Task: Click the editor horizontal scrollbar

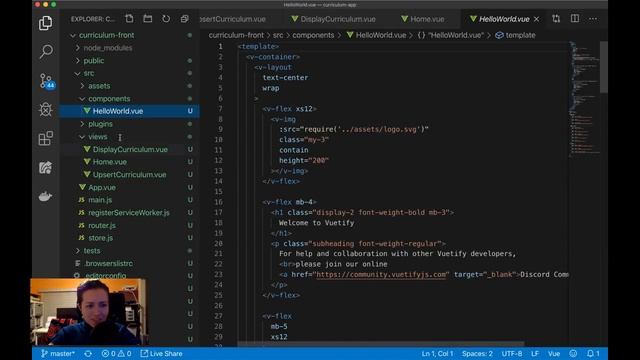Action: pyautogui.click(x=380, y=344)
